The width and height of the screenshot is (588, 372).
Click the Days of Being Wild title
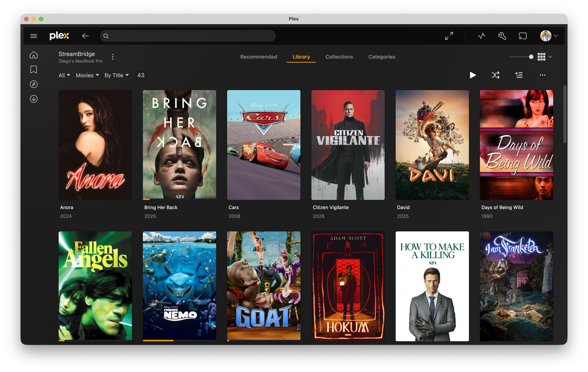pos(502,207)
